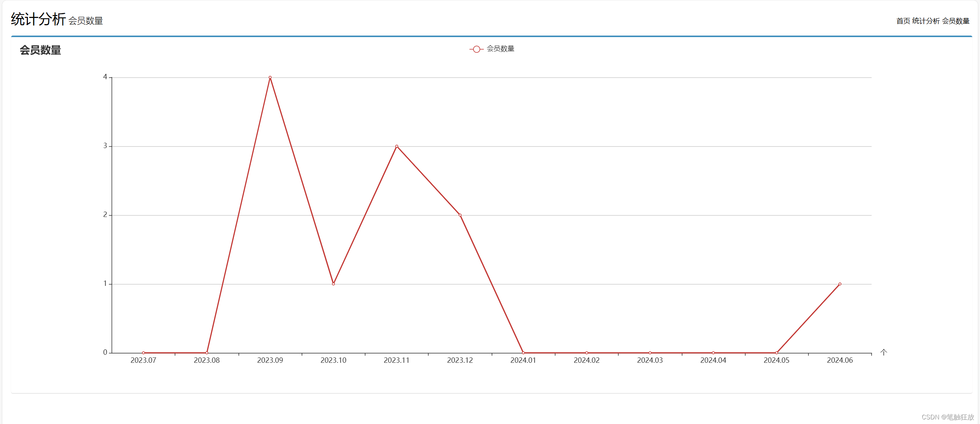The width and height of the screenshot is (980, 424).
Task: Click the 统计分析 page heading
Action: pos(38,19)
